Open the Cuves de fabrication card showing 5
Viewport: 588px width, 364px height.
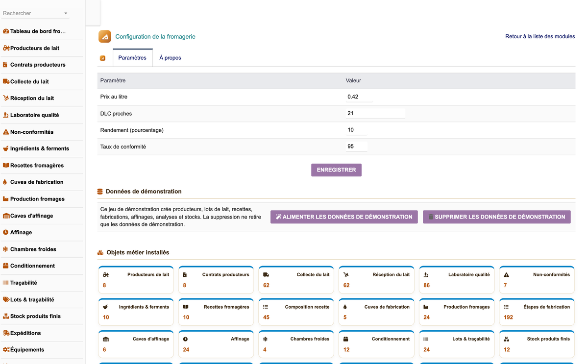[x=376, y=312]
